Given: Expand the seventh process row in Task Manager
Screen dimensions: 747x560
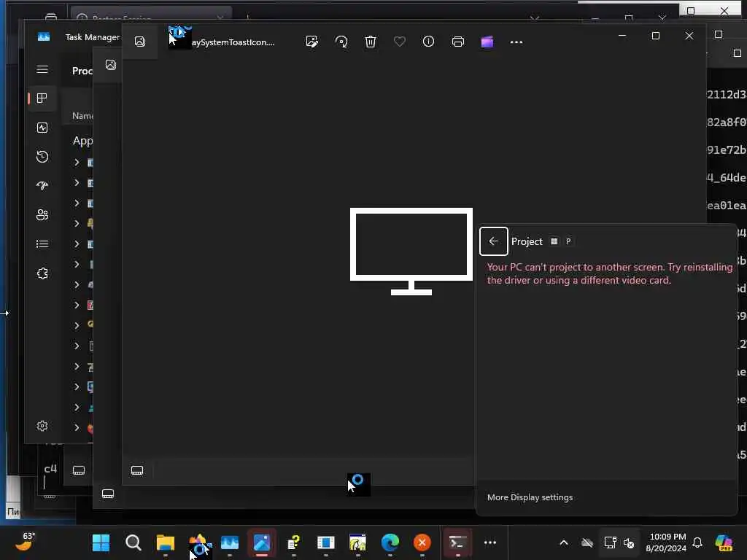Looking at the screenshot, I should click(x=77, y=285).
